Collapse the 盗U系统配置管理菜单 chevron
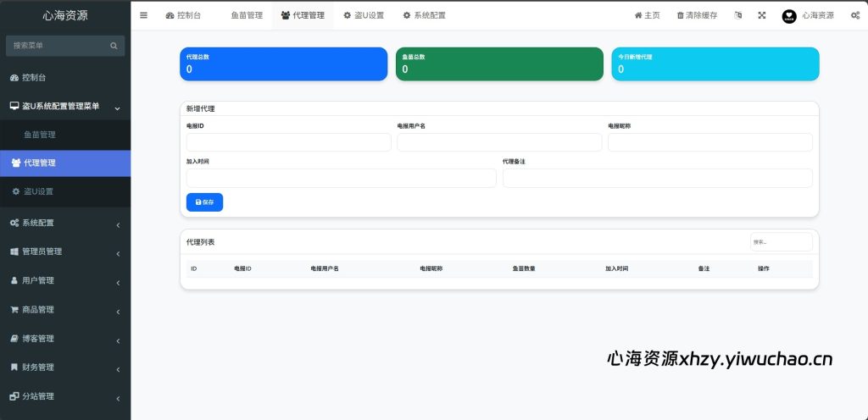The width and height of the screenshot is (868, 420). coord(117,109)
